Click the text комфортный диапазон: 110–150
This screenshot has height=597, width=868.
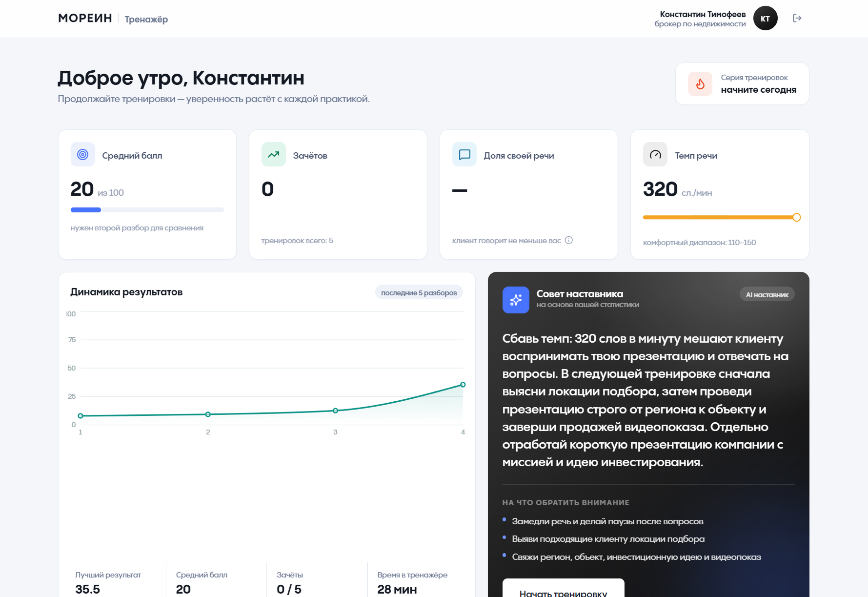click(699, 242)
